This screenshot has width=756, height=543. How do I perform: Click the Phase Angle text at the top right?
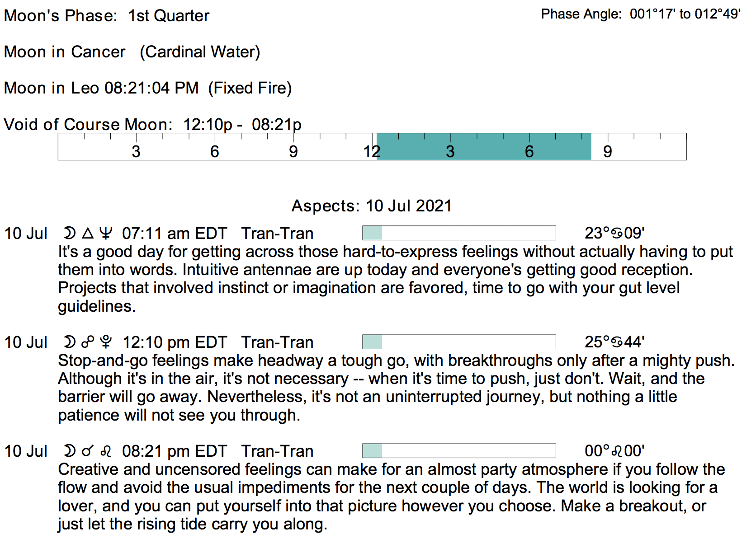pos(641,14)
